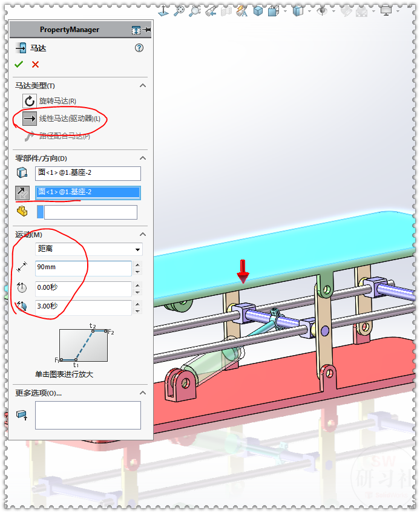Collapse the 零部件/方向 section
The width and height of the screenshot is (420, 513).
pos(143,158)
